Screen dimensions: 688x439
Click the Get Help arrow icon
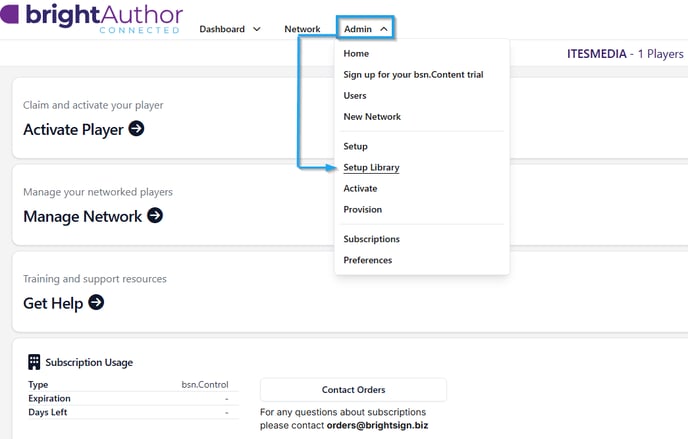pyautogui.click(x=96, y=302)
